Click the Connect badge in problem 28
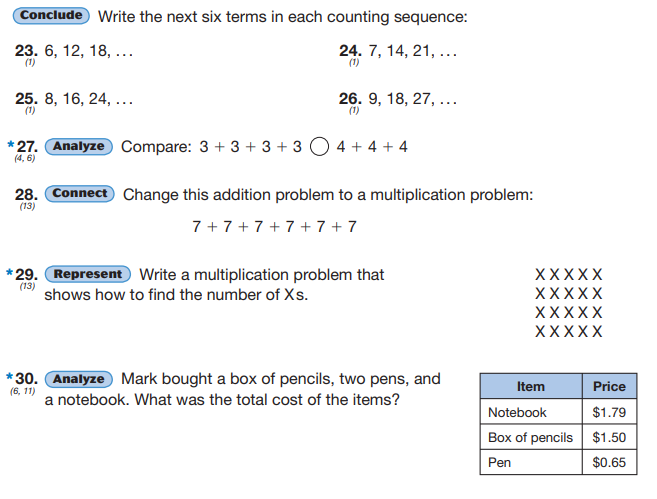The height and width of the screenshot is (499, 657). (80, 194)
